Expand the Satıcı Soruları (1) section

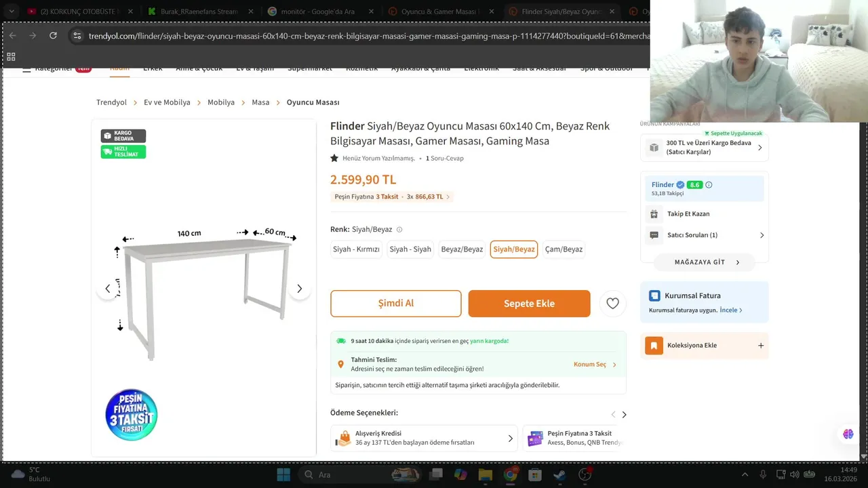click(705, 235)
